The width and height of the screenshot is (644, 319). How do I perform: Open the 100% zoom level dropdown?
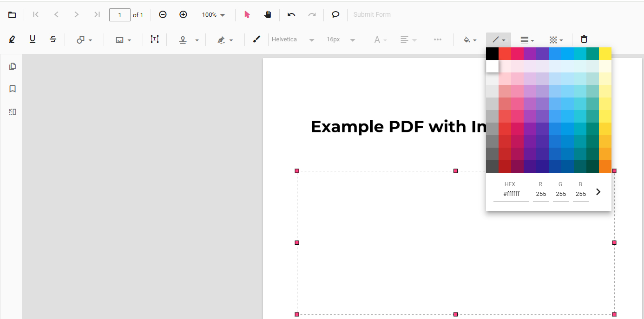tap(213, 15)
